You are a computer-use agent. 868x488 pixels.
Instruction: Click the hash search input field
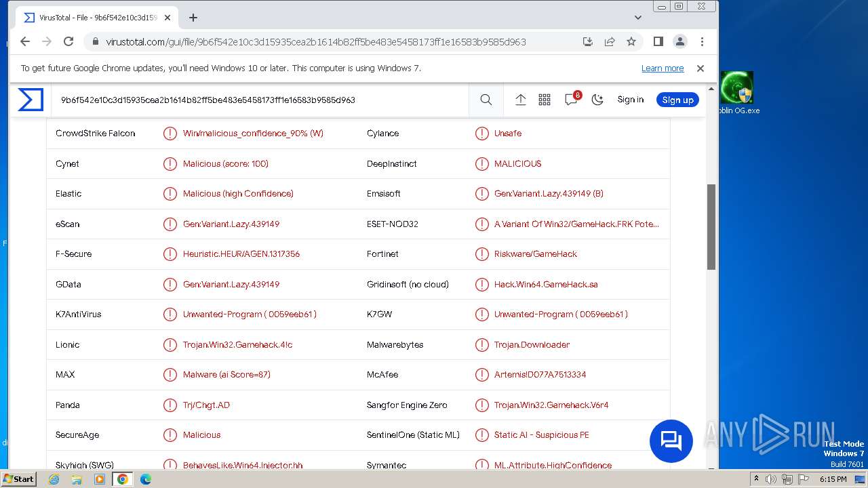coord(260,100)
